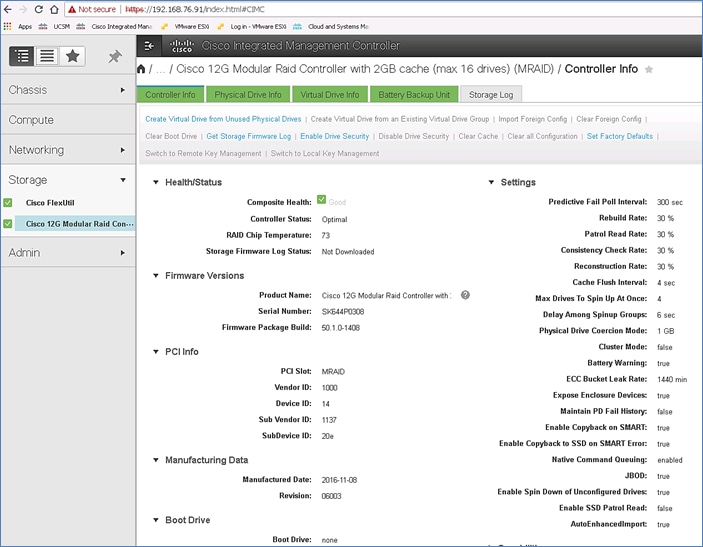Collapse the Storage menu arrow
Image resolution: width=703 pixels, height=547 pixels.
coord(122,180)
